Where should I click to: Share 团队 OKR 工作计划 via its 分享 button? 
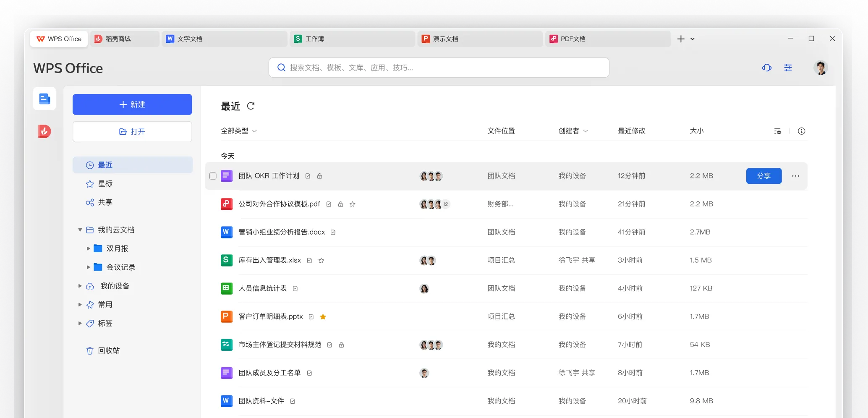(764, 176)
